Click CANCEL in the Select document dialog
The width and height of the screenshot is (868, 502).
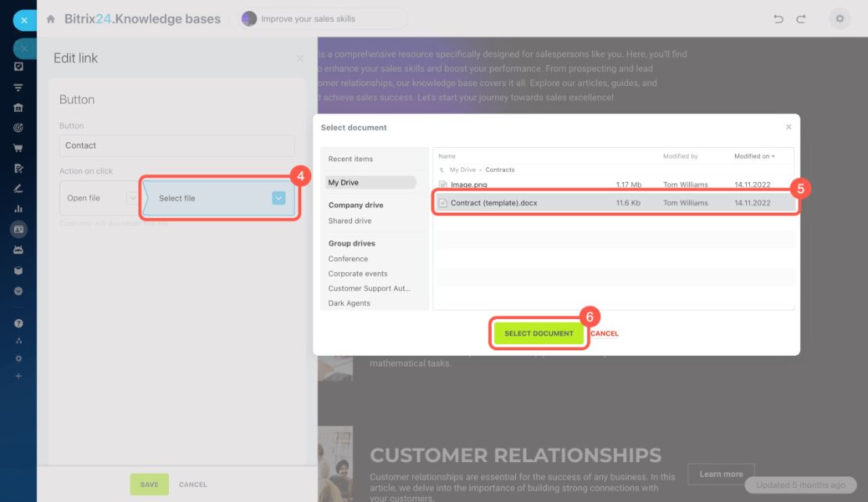coord(604,333)
